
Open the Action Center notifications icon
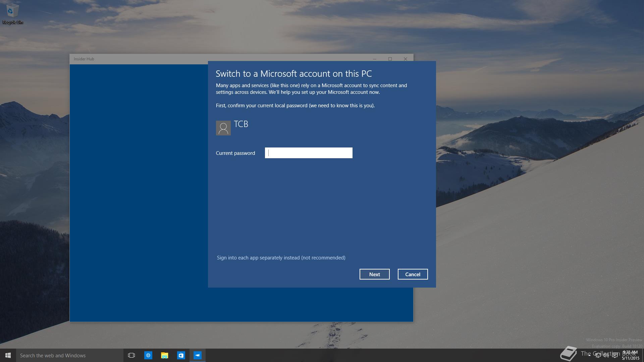point(614,355)
